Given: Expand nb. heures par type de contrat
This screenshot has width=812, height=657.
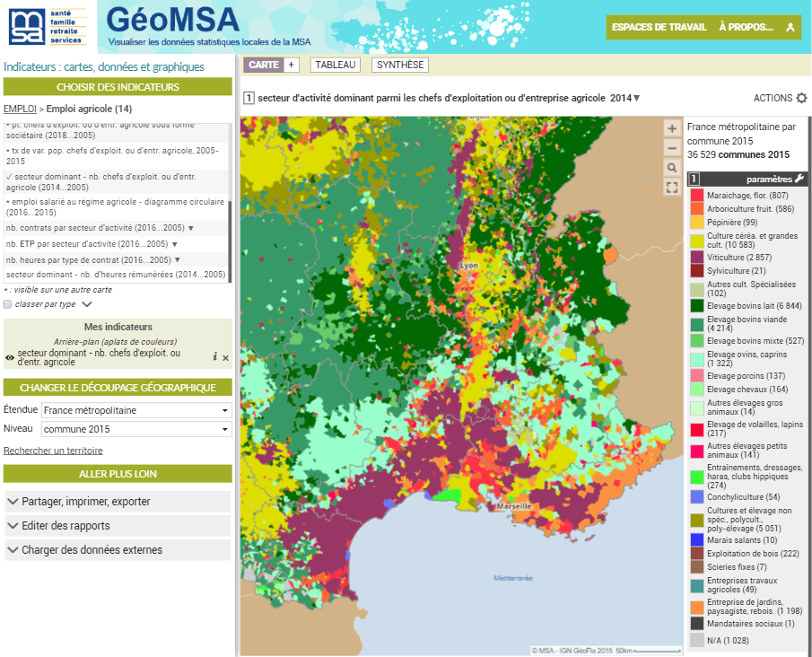Looking at the screenshot, I should [x=178, y=259].
